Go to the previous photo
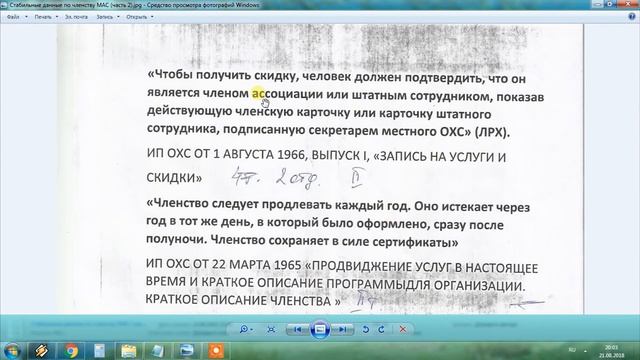The image size is (640, 360). click(298, 329)
